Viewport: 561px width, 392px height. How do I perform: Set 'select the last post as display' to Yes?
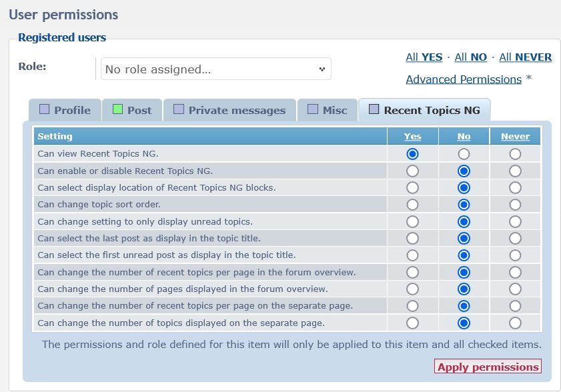pyautogui.click(x=412, y=238)
